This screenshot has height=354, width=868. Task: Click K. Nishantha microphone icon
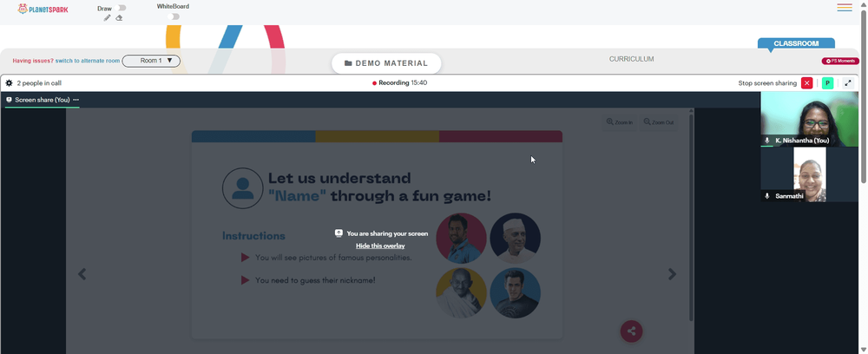(766, 141)
